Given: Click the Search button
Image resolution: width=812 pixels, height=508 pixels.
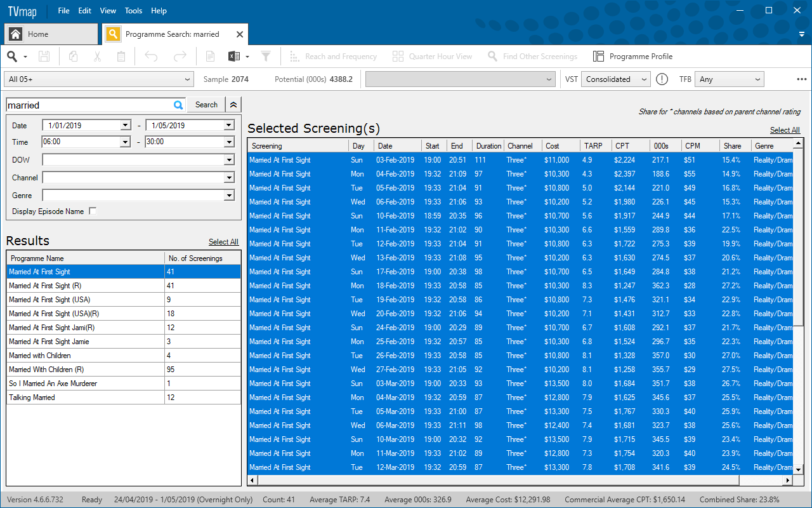Looking at the screenshot, I should (x=206, y=105).
